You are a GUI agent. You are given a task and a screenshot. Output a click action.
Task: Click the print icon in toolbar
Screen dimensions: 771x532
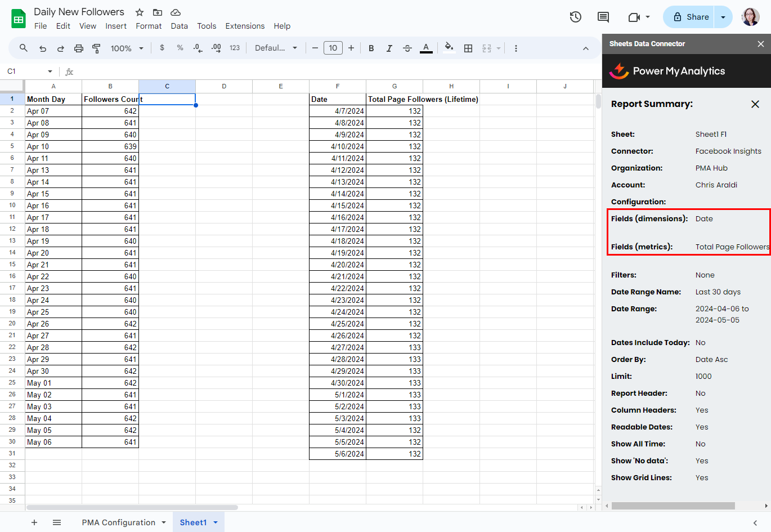coord(79,48)
